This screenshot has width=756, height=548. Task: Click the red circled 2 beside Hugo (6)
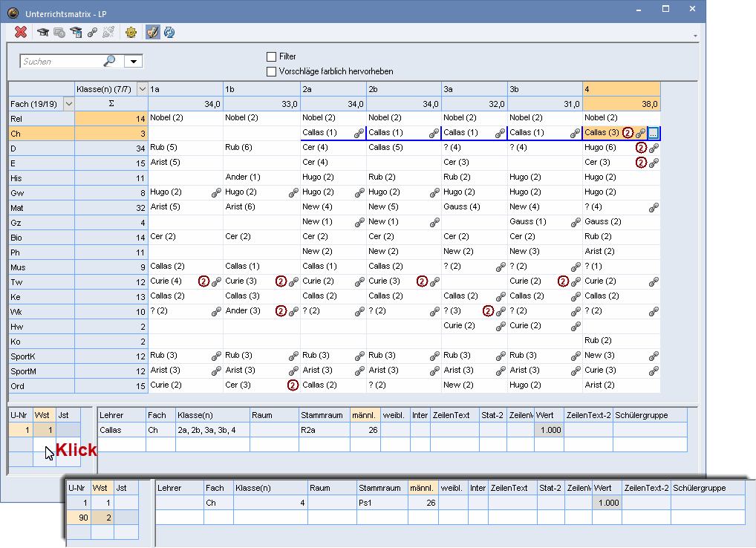coord(641,148)
